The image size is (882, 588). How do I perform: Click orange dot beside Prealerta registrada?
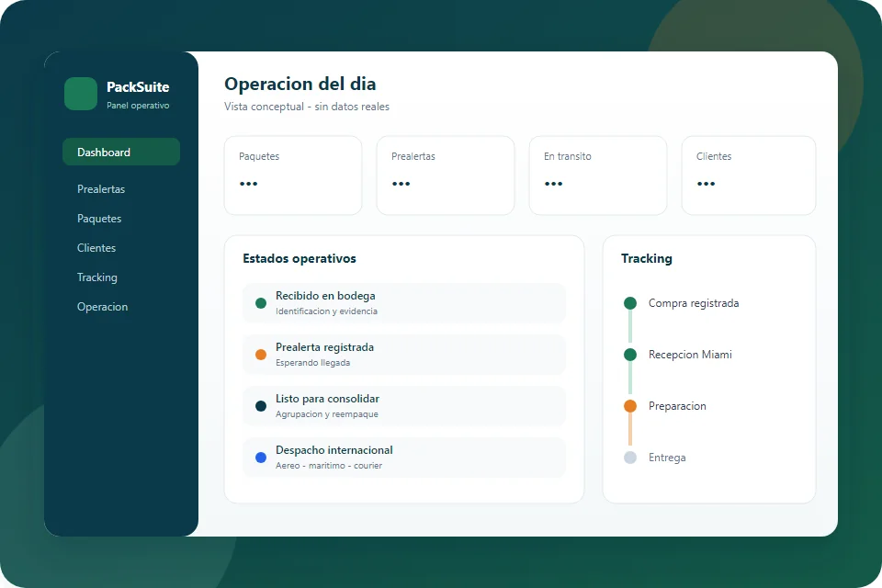click(x=260, y=355)
